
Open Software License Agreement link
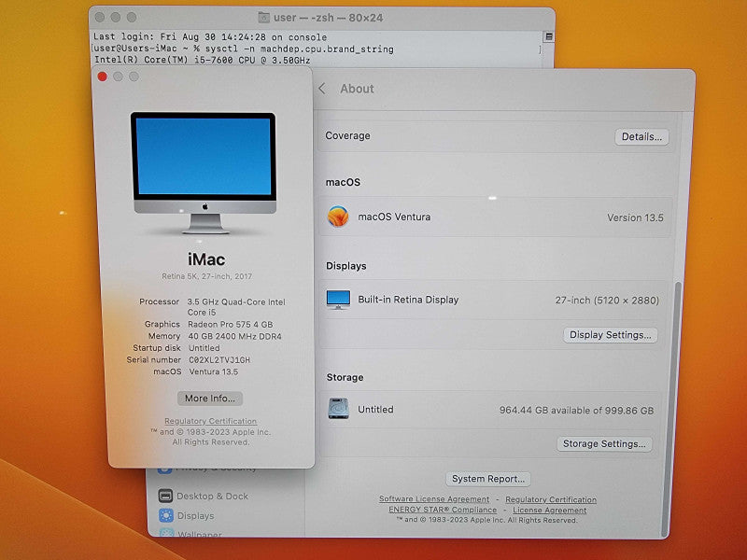(434, 499)
